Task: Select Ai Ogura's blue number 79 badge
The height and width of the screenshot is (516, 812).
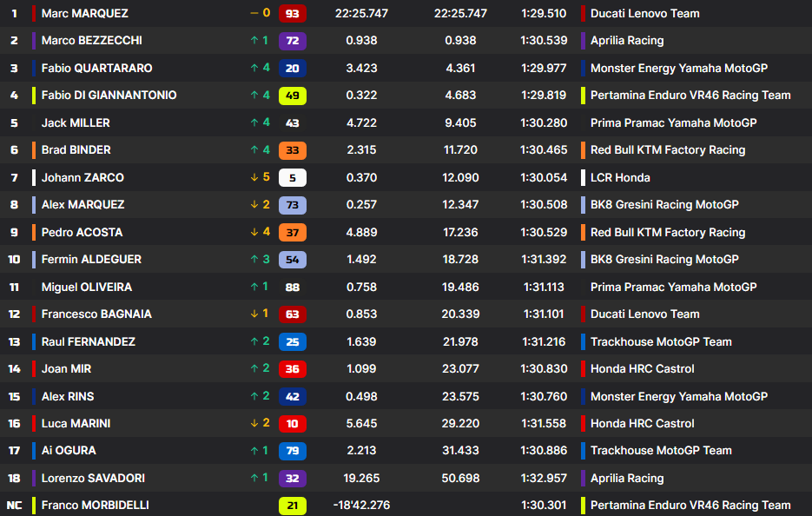Action: point(292,451)
